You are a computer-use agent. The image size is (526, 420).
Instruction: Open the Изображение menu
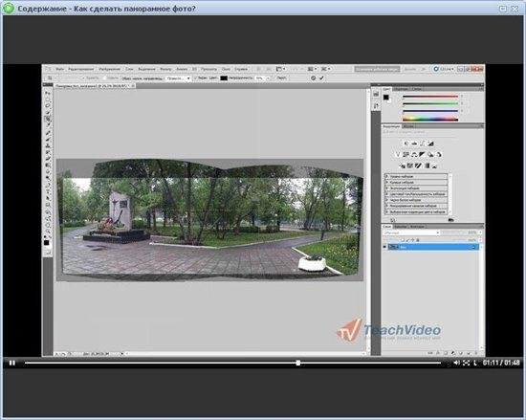tap(109, 69)
